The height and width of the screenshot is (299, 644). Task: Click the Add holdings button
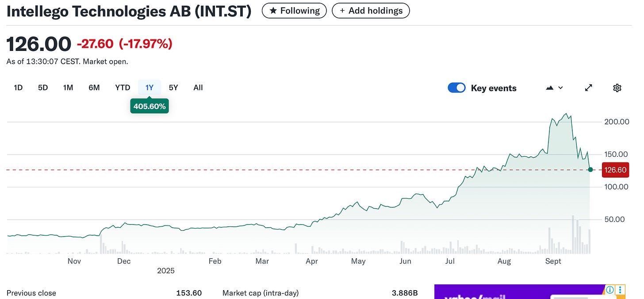click(x=371, y=11)
